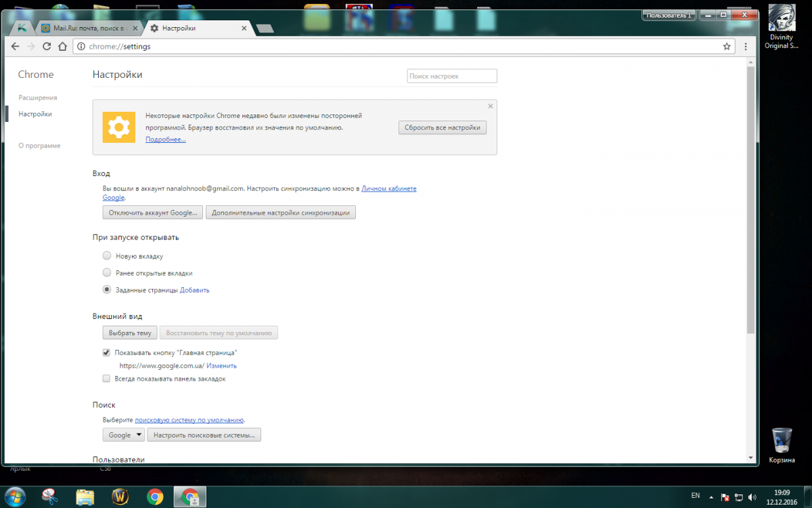Viewport: 812px width, 508px height.
Task: Click the Action Center flag tray icon
Action: (725, 497)
